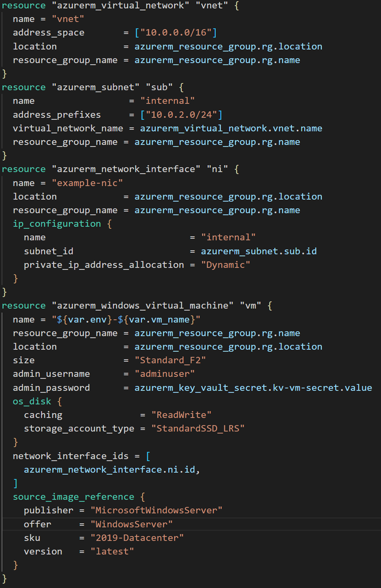
Task: Click the var.vm_name variable in VM name
Action: pos(159,320)
